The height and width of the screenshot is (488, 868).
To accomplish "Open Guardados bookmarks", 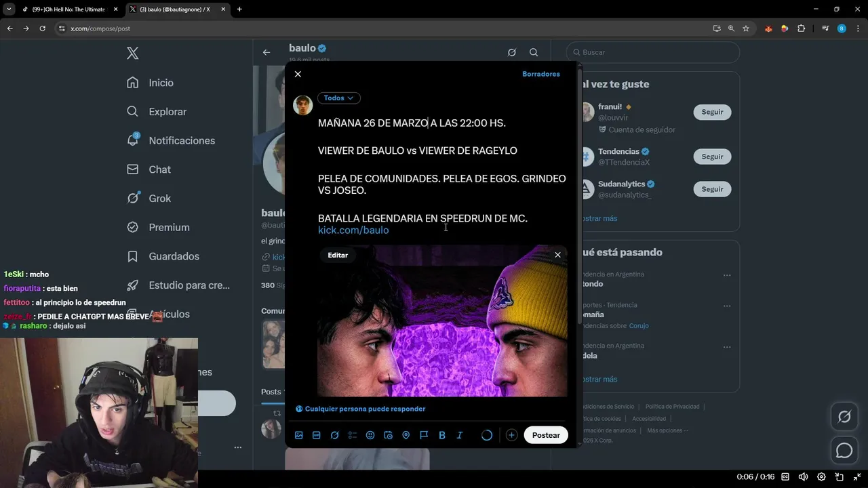I will coord(163,256).
